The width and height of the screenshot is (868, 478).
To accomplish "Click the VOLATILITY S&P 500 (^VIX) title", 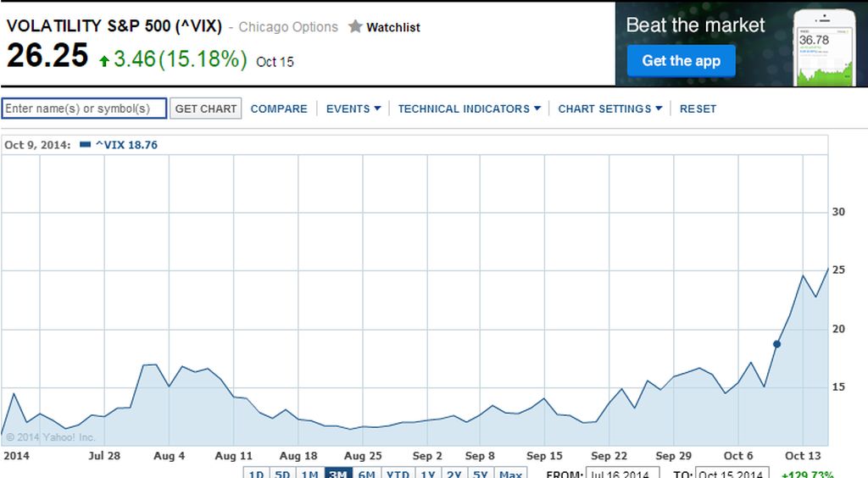I will pyautogui.click(x=114, y=26).
